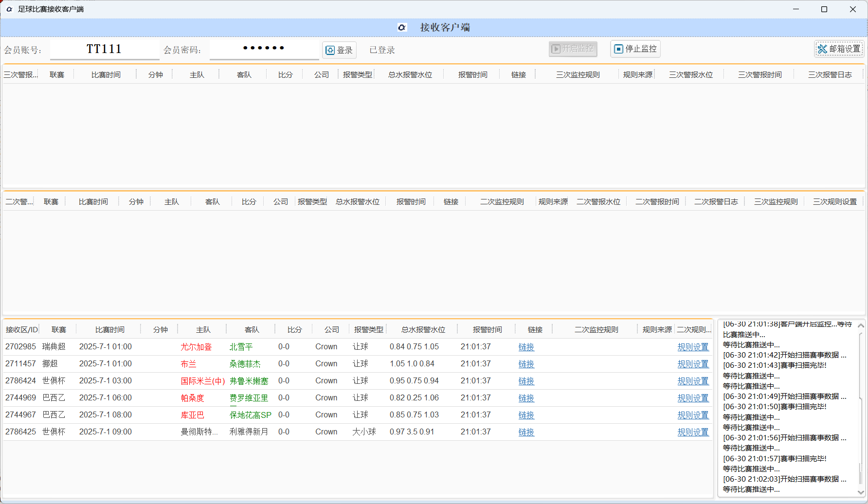Click log entry 21:02:03 开始扫描赛事数据
The height and width of the screenshot is (504, 868).
pyautogui.click(x=784, y=479)
